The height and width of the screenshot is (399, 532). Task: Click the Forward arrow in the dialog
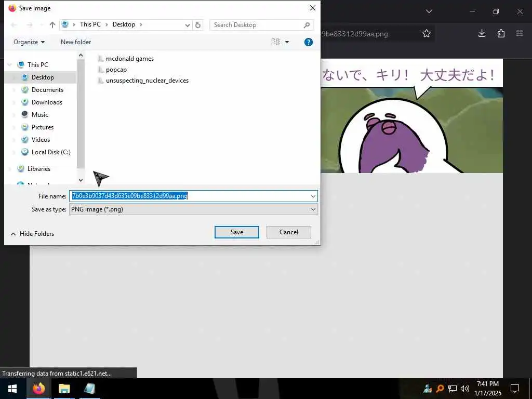point(30,25)
